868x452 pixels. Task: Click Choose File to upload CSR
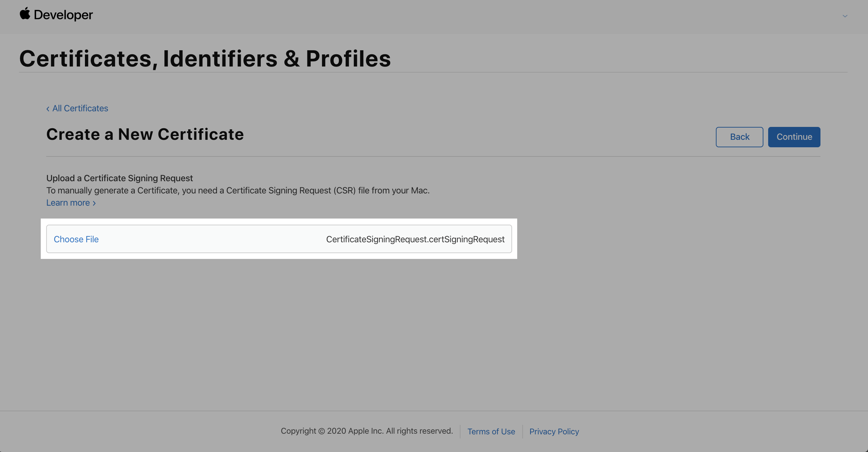click(x=76, y=239)
